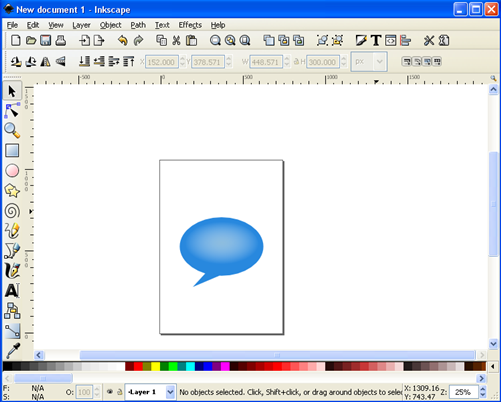Viewport: 501px width, 402px height.
Task: Save the document
Action: click(45, 41)
